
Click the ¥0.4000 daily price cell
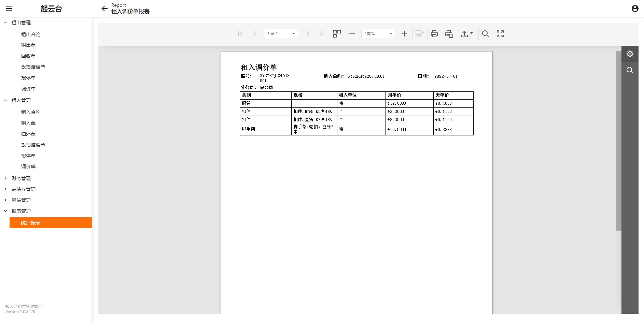(x=453, y=103)
